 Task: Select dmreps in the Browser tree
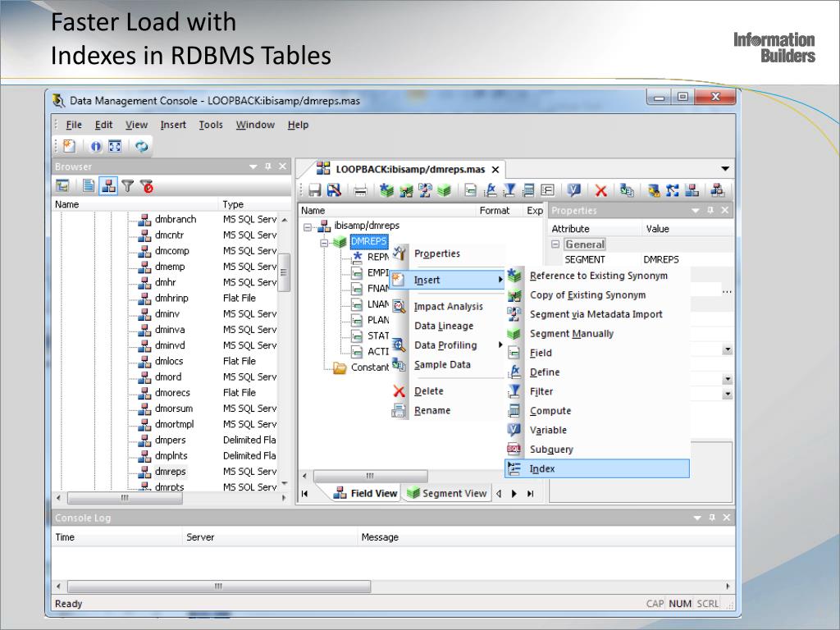pos(171,472)
